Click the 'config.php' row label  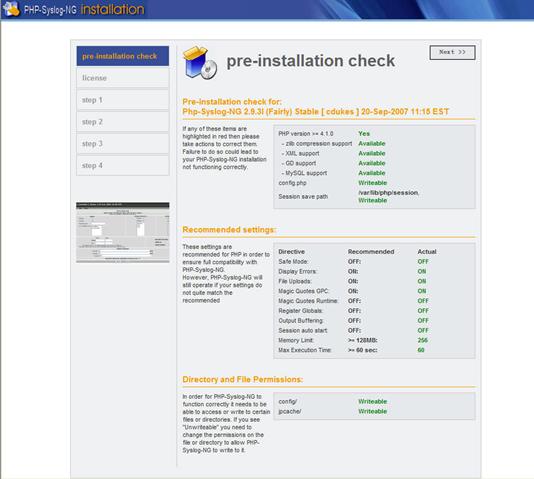tap(292, 183)
